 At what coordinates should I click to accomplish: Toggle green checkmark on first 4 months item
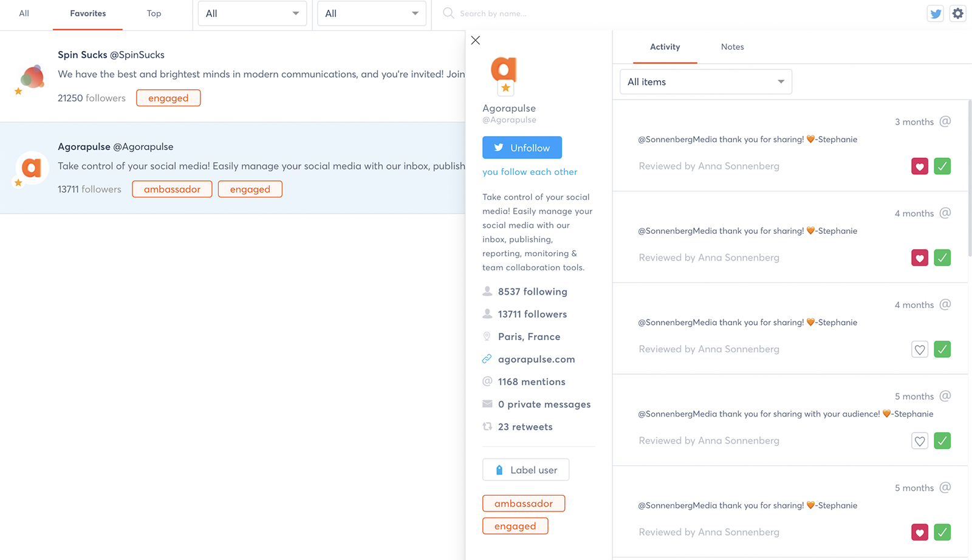tap(942, 258)
